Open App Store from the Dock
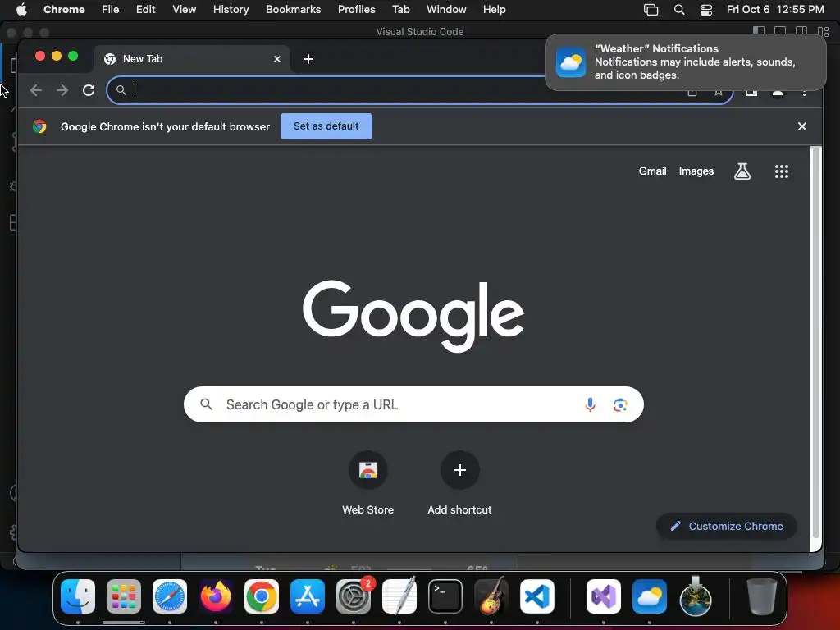Viewport: 840px width, 630px height. tap(308, 596)
